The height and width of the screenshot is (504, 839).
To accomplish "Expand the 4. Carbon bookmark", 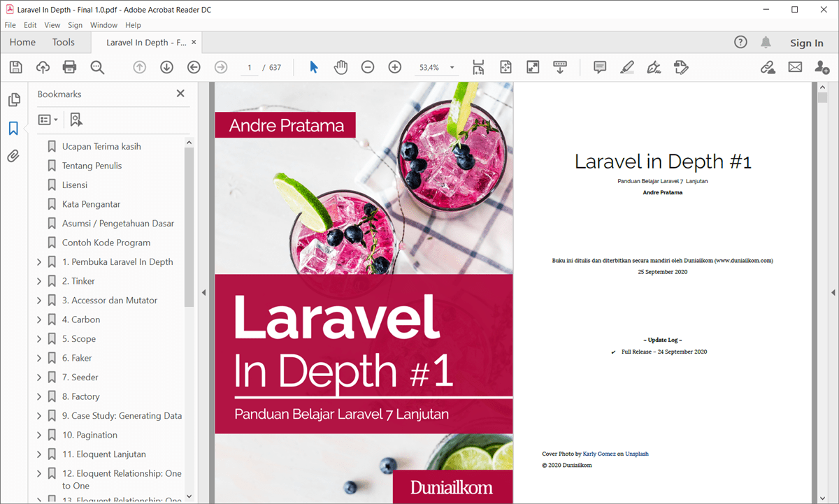I will click(x=39, y=319).
